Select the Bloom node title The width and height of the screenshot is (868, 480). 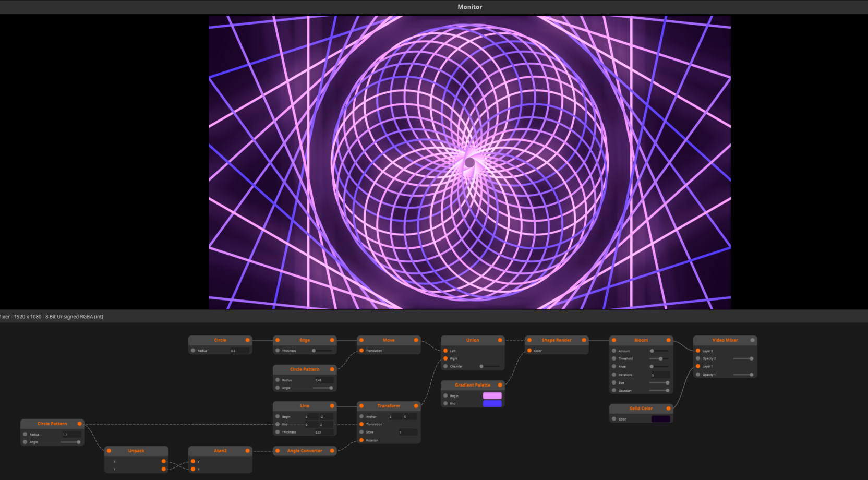pos(641,340)
